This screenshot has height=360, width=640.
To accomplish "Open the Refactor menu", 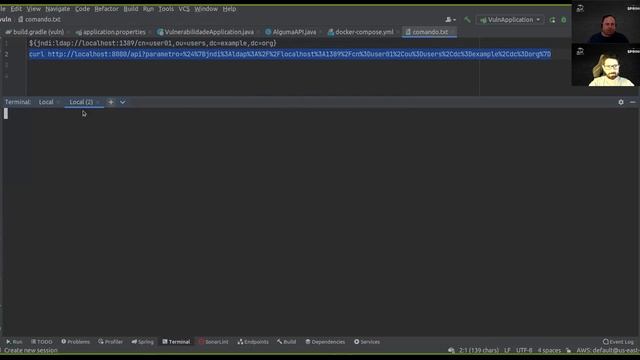I will [x=107, y=9].
